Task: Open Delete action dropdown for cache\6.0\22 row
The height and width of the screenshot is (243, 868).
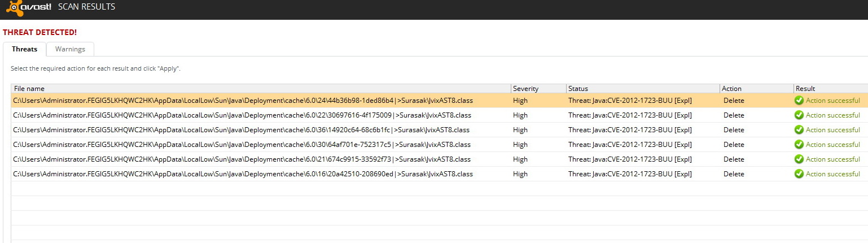Action: 734,115
